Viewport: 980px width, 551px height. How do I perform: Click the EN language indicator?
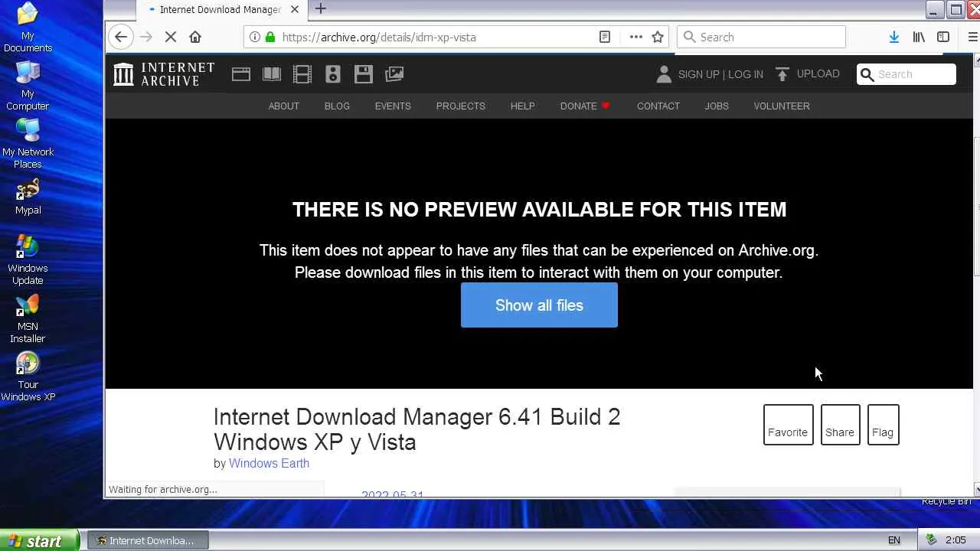(x=893, y=540)
